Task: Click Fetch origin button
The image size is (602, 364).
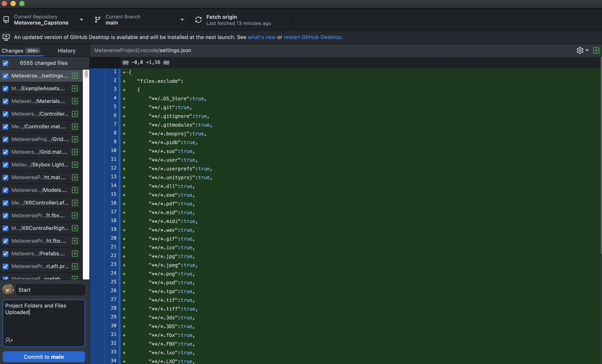Action: (241, 19)
